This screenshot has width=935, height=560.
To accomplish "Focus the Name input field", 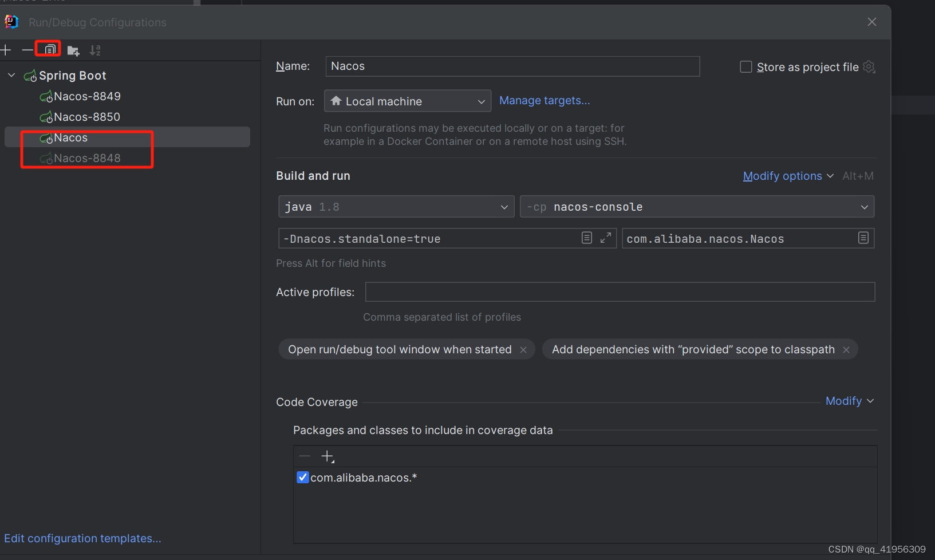I will point(512,66).
